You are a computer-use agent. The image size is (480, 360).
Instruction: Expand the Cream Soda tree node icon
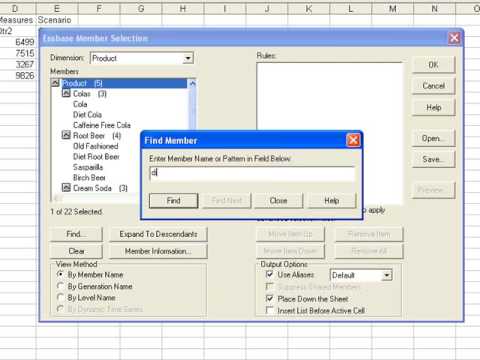(x=66, y=188)
